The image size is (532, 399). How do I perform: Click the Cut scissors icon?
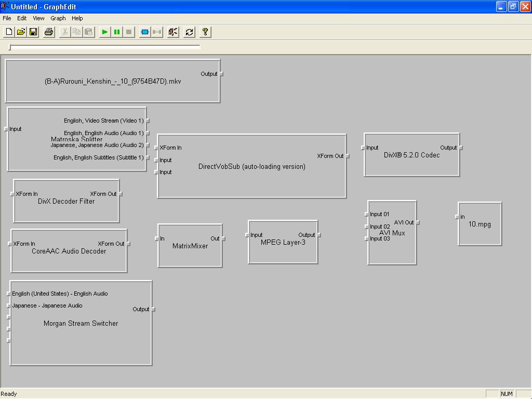(64, 32)
